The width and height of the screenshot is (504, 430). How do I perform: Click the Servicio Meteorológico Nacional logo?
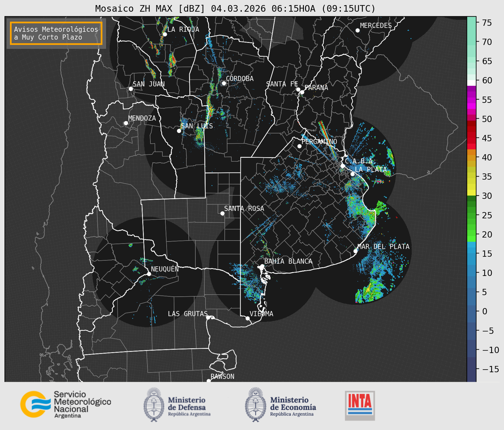point(66,404)
